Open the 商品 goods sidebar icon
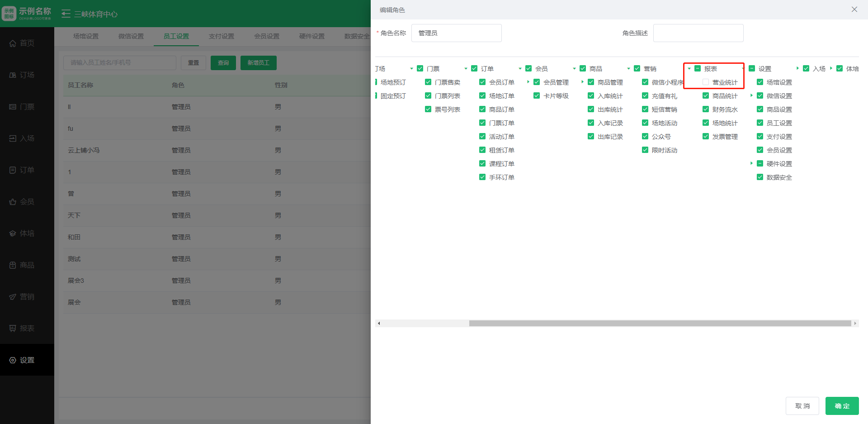This screenshot has width=868, height=424. coord(13,265)
